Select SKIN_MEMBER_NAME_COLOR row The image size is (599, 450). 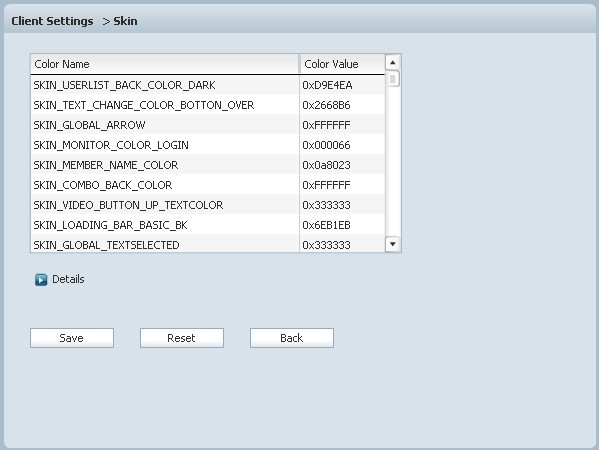(208, 165)
